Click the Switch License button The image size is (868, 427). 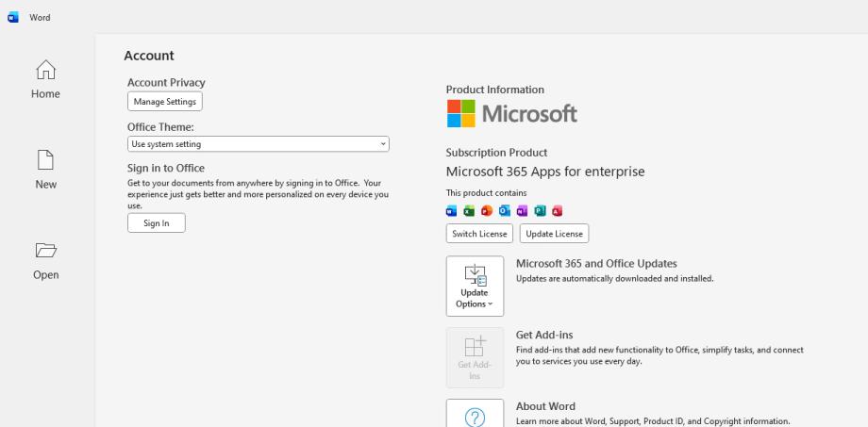point(479,234)
